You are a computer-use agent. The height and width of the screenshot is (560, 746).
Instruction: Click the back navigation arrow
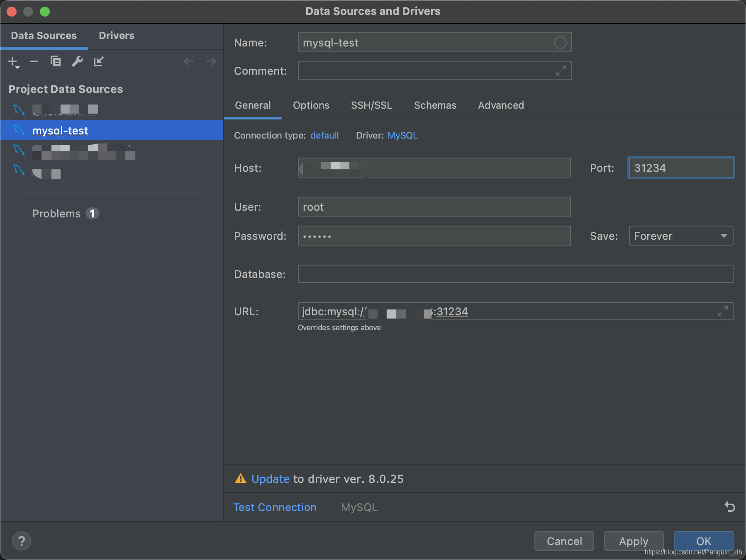pos(189,61)
